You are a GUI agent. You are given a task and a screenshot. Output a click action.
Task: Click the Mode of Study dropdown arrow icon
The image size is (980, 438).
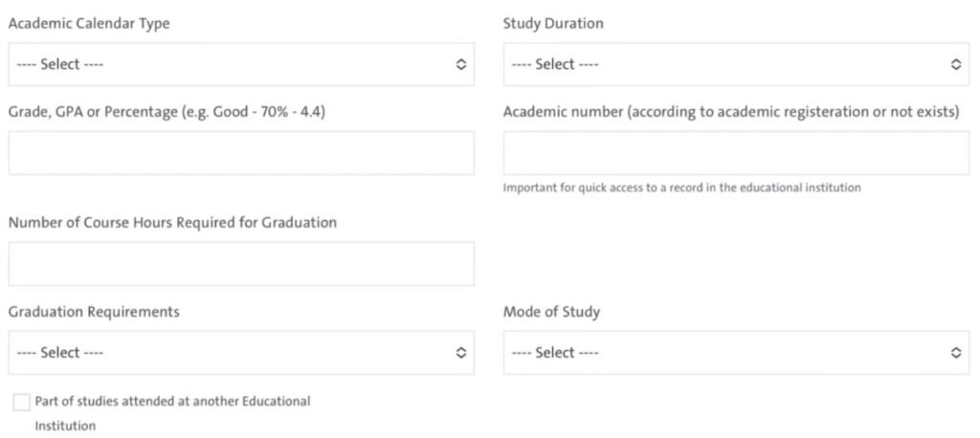coord(954,353)
